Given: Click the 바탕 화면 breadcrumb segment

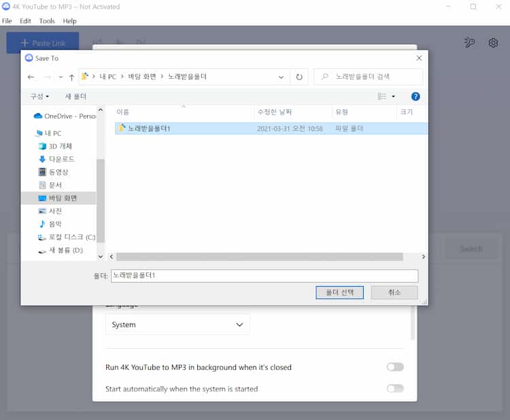Looking at the screenshot, I should click(142, 77).
